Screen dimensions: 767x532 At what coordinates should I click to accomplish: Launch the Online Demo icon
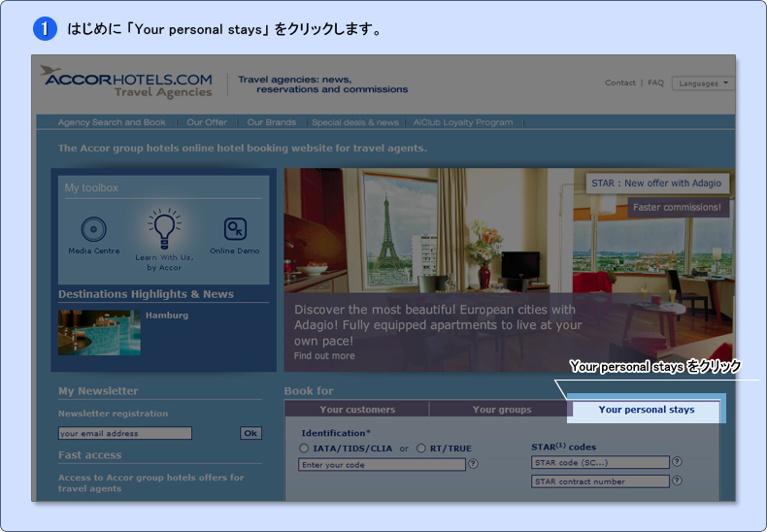235,229
